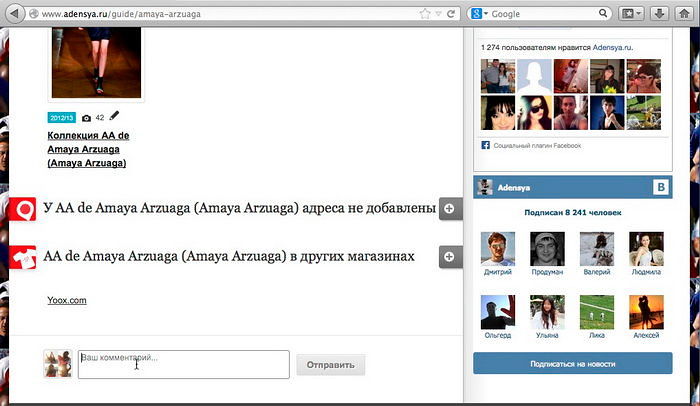This screenshot has height=406, width=700.
Task: Open Людмила's VK profile photo
Action: (x=646, y=249)
